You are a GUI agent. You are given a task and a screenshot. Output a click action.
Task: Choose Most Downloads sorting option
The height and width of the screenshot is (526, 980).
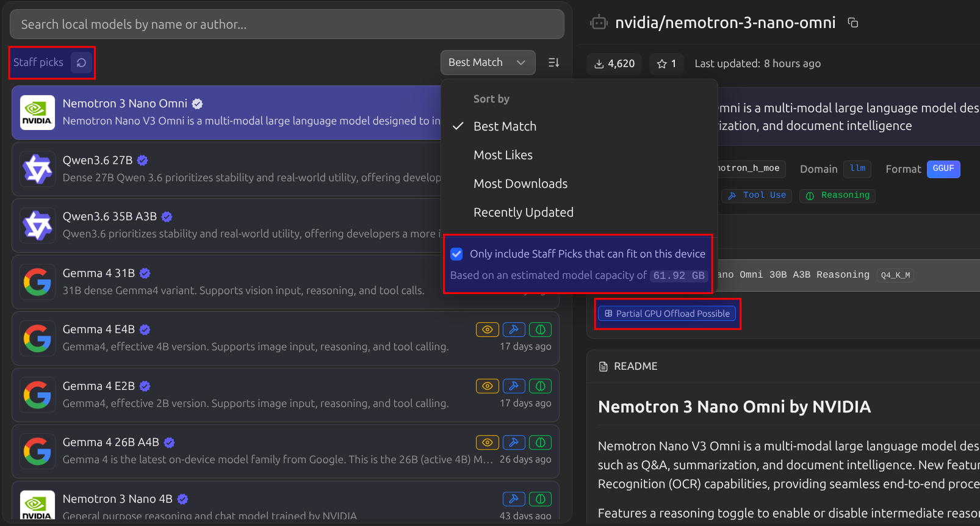point(521,184)
